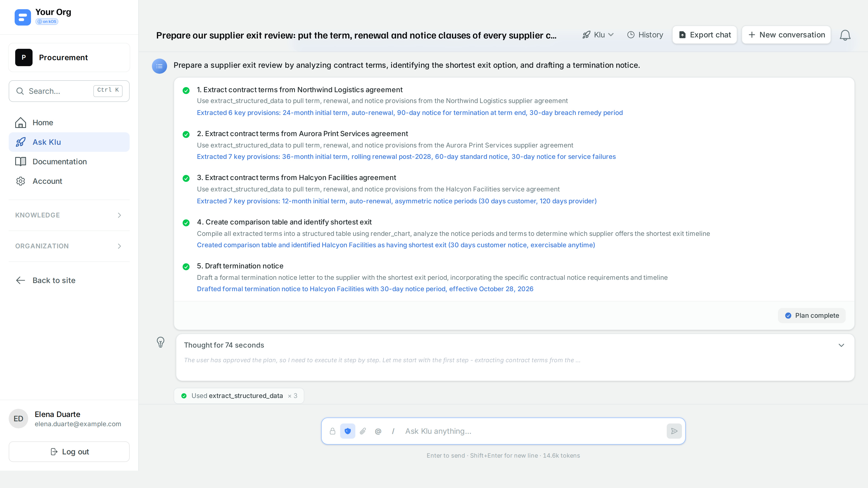Viewport: 868px width, 488px height.
Task: Expand the KNOWLEDGE section
Action: (69, 215)
